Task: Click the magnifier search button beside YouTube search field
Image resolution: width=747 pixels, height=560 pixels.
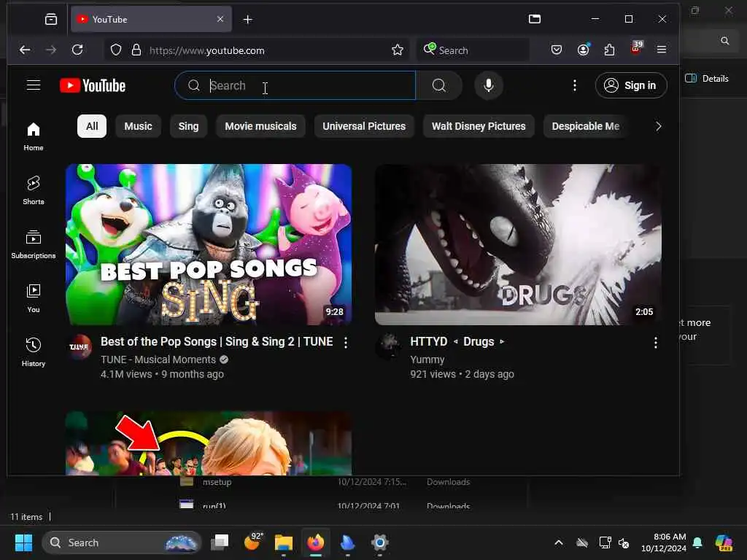Action: (438, 86)
